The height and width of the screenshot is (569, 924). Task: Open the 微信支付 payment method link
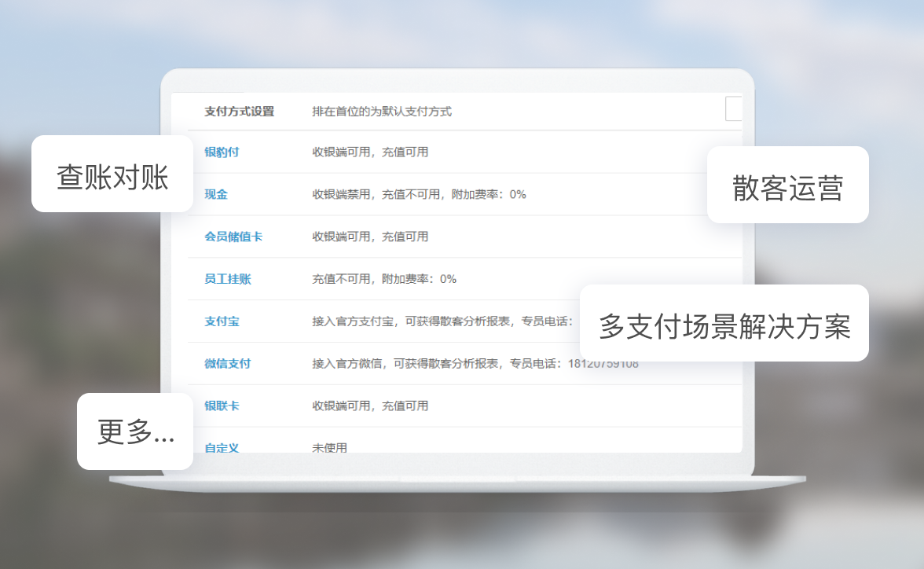(x=228, y=364)
